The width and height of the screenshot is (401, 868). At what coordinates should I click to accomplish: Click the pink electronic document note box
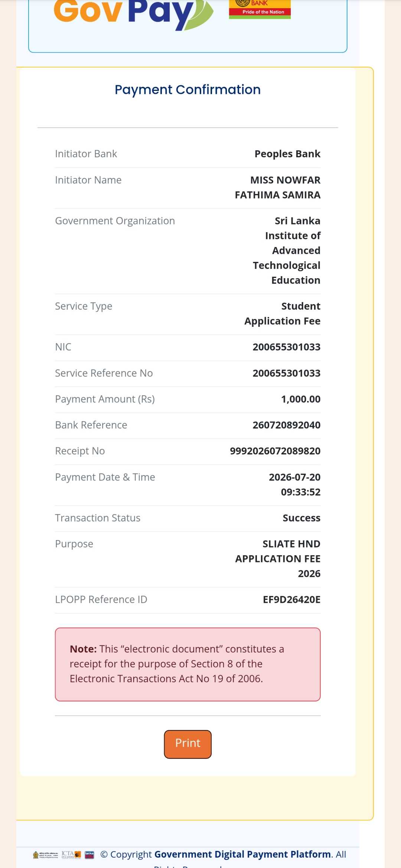[x=188, y=664]
